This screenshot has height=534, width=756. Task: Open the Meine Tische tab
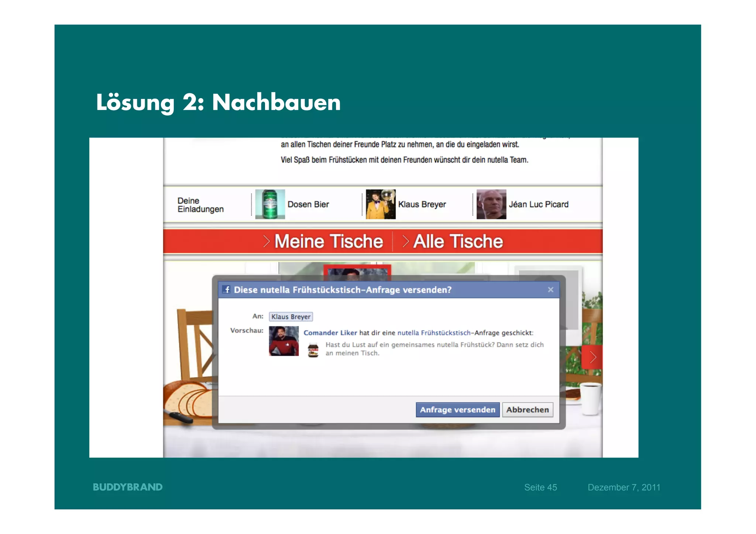point(329,241)
